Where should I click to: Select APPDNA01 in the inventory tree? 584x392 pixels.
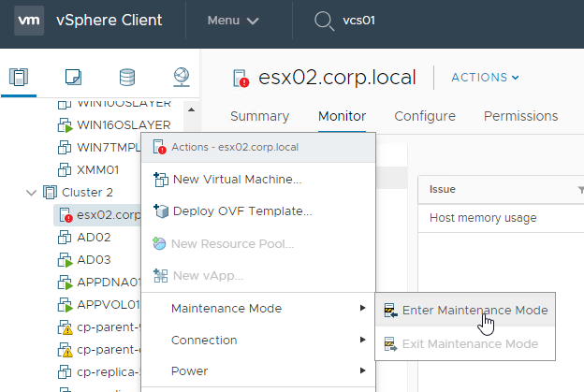tap(109, 283)
